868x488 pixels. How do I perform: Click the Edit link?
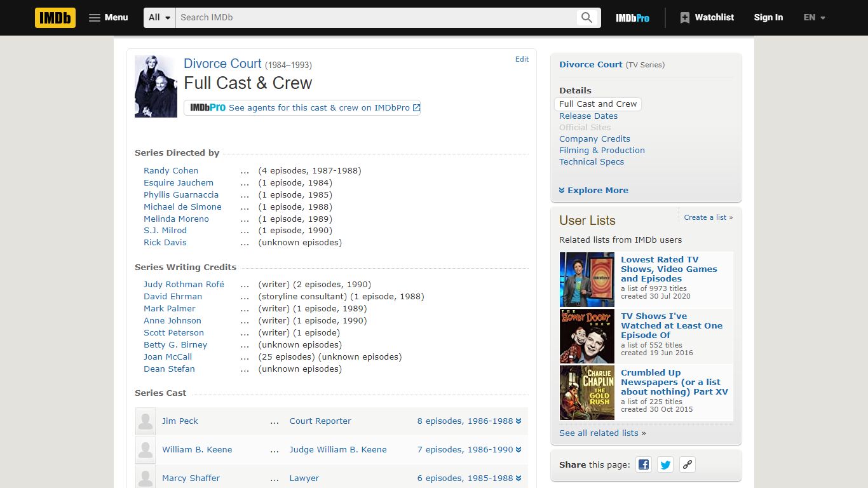(x=522, y=59)
